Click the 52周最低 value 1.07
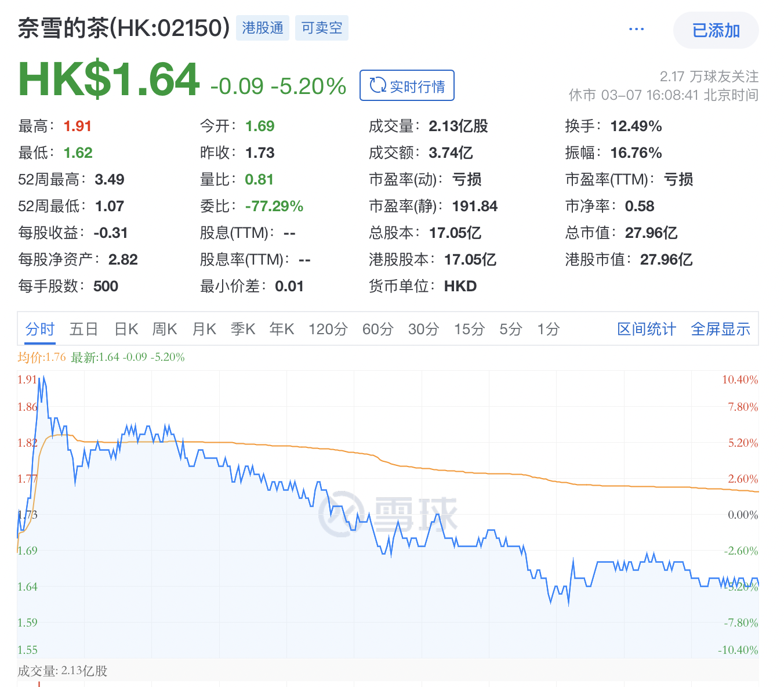Image resolution: width=784 pixels, height=687 pixels. coord(110,206)
